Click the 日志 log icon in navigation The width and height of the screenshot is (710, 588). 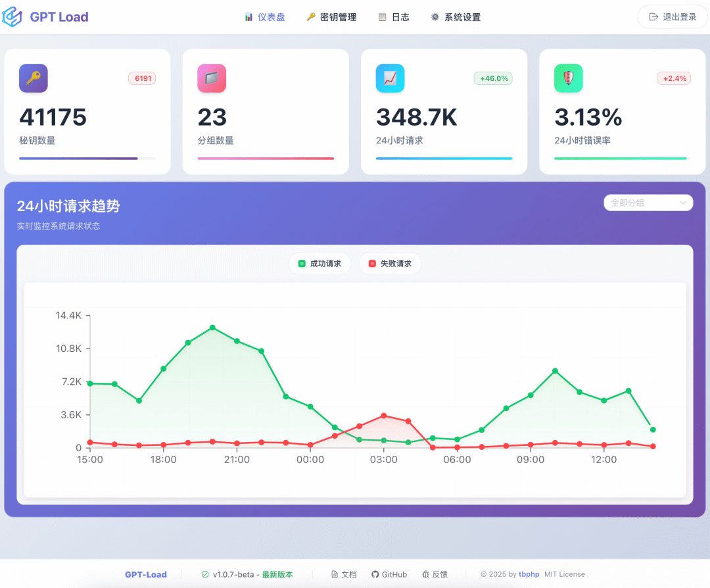382,17
